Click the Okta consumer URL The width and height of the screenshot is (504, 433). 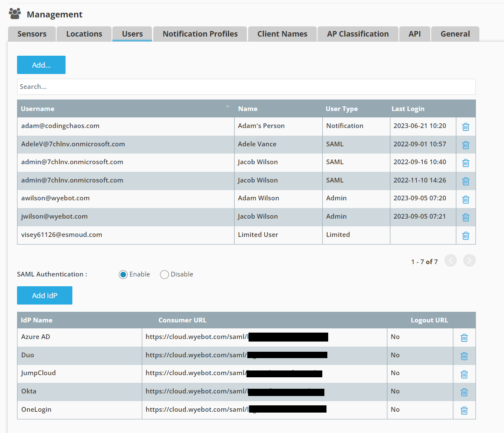(x=235, y=391)
